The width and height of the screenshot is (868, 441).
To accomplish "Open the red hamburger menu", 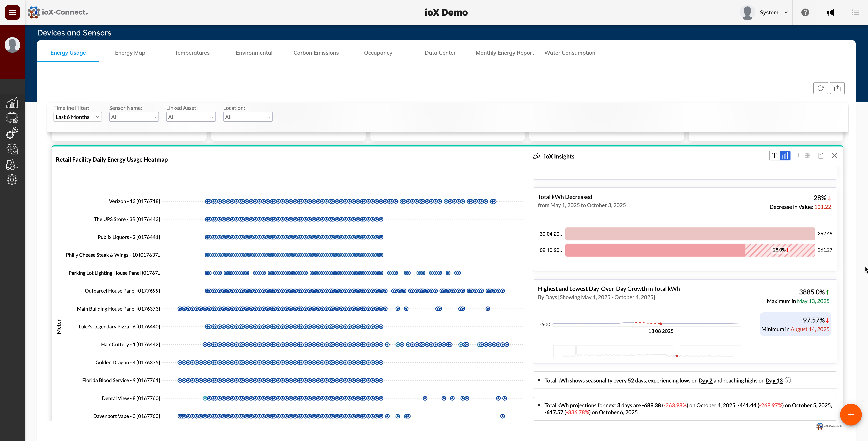I will (12, 12).
